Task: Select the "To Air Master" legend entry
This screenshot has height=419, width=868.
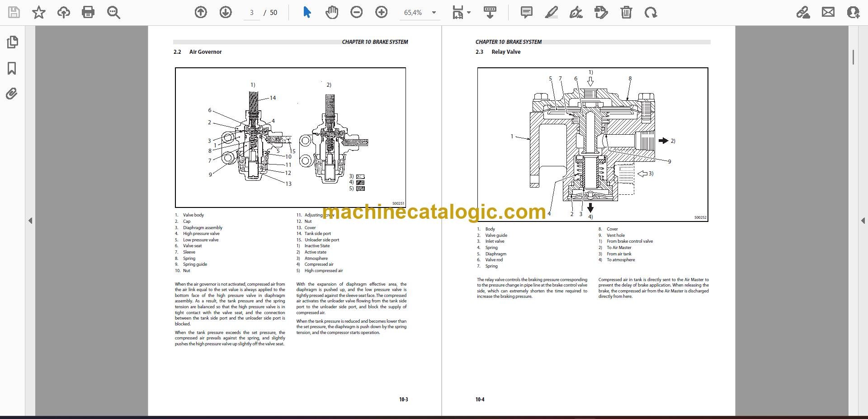Action: point(619,248)
